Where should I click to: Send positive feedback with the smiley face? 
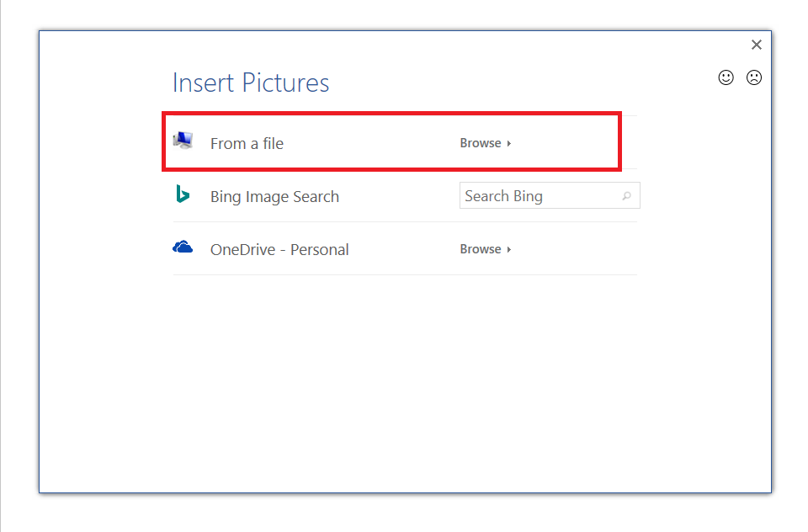[x=726, y=77]
